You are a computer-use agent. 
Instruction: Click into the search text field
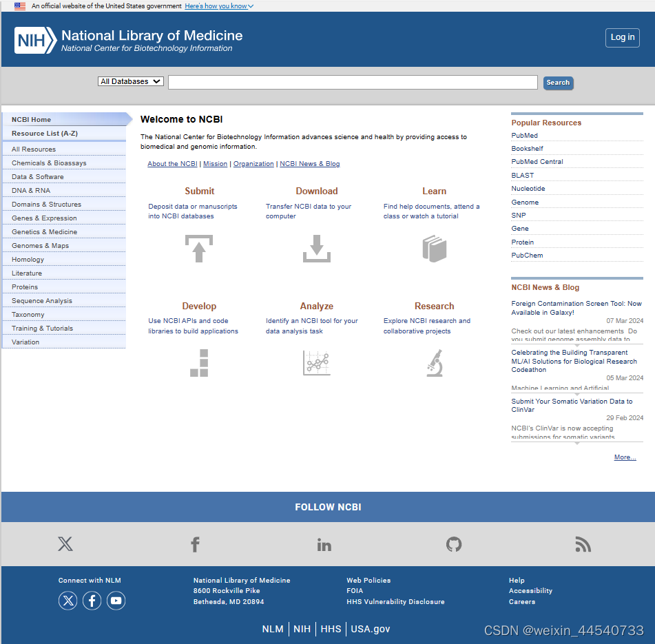tap(353, 82)
